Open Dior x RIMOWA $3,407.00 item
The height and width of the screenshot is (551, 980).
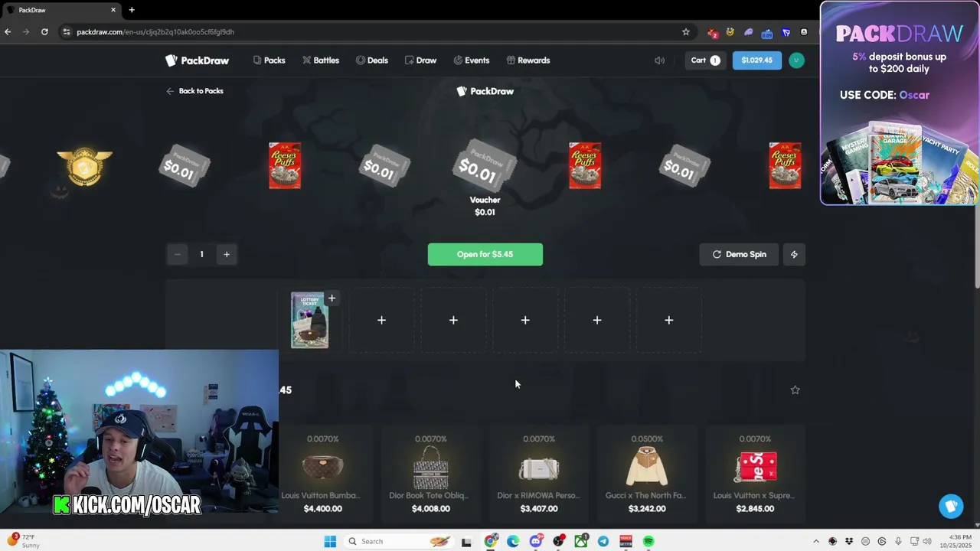click(539, 473)
